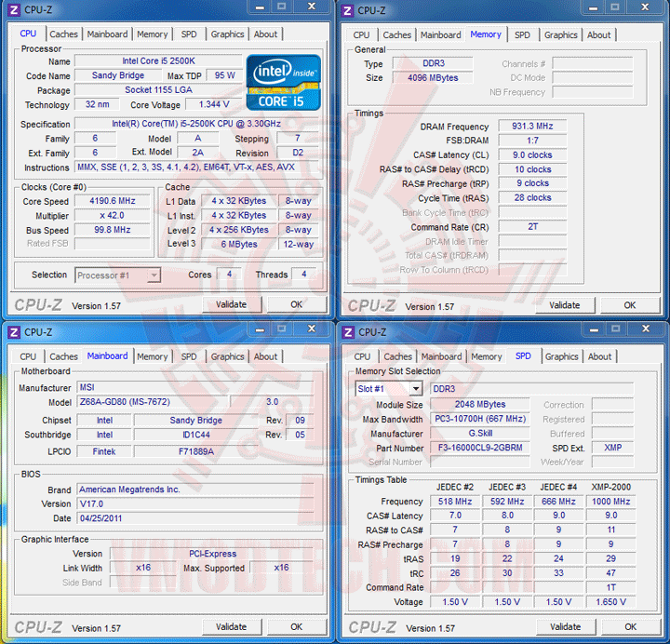The image size is (670, 644).
Task: Click the memory Size value 4096 MBytes
Action: coord(433,78)
